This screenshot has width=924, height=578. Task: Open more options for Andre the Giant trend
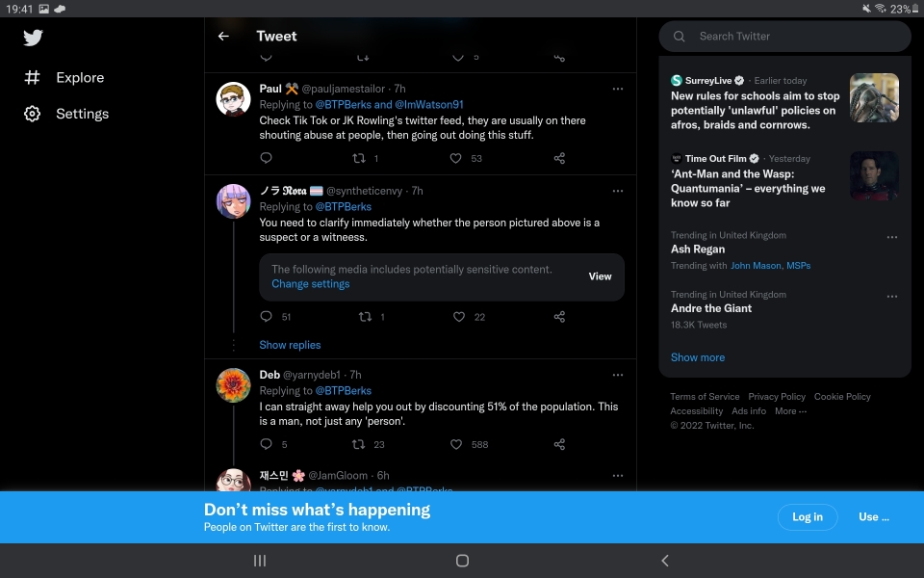tap(892, 297)
